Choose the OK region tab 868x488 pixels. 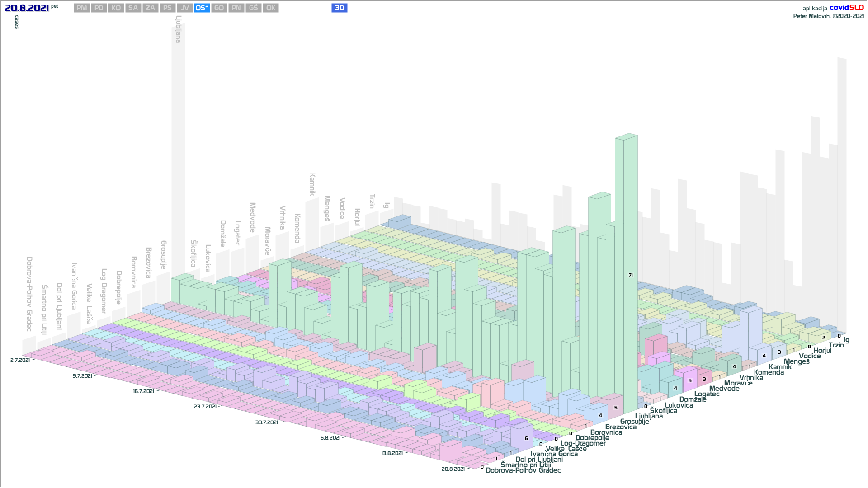[x=270, y=8]
